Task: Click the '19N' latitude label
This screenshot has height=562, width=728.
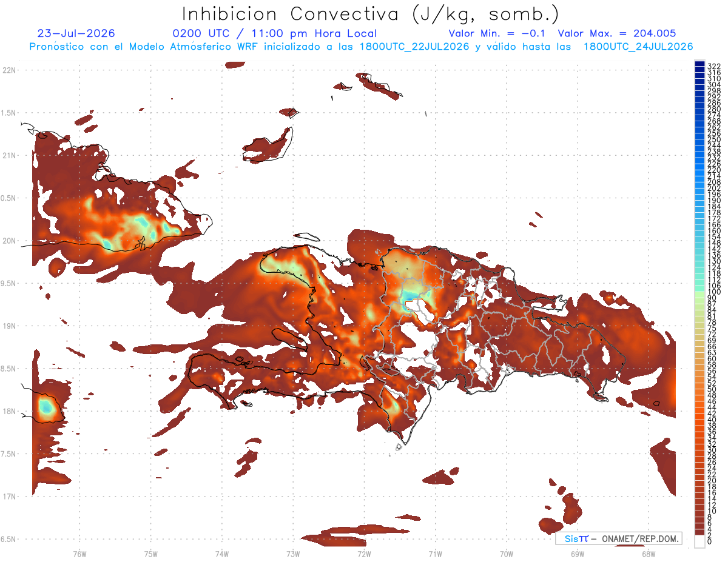Action: 9,326
